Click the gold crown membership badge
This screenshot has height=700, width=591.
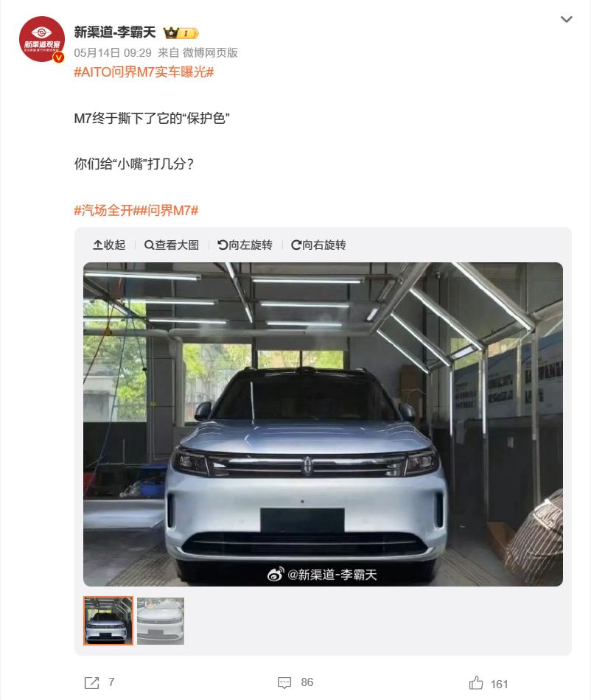pyautogui.click(x=181, y=33)
